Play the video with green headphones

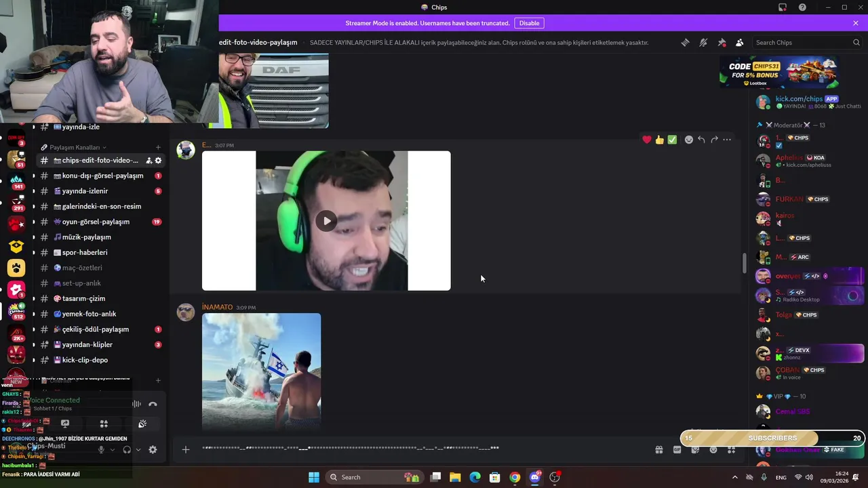coord(326,221)
